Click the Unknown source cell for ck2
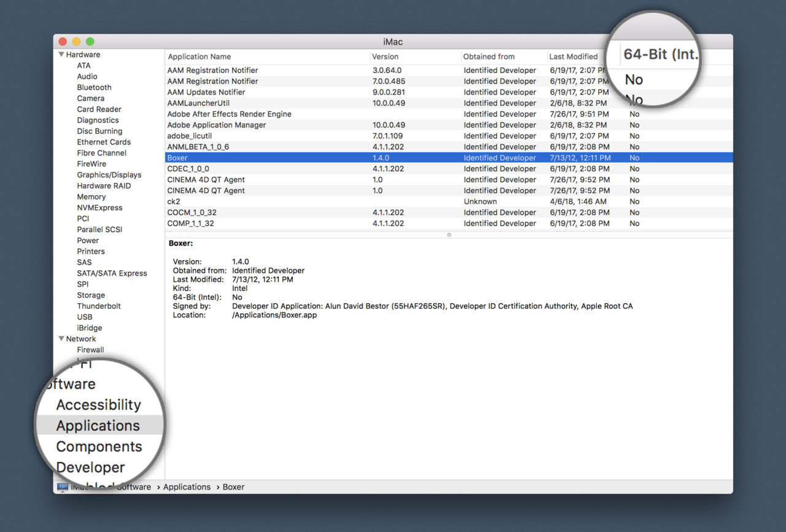Viewport: 786px width, 532px height. pyautogui.click(x=480, y=201)
